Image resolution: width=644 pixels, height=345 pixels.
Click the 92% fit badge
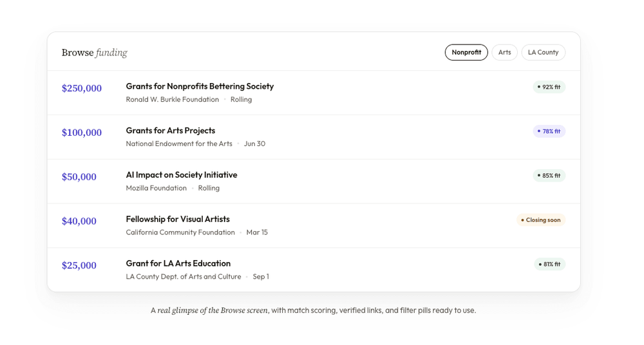pos(549,87)
